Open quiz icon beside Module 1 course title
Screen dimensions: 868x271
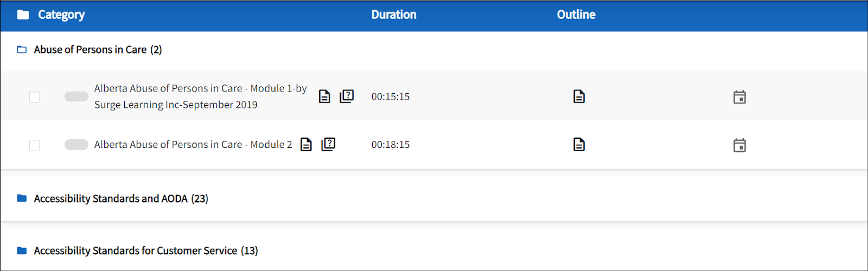pos(347,96)
